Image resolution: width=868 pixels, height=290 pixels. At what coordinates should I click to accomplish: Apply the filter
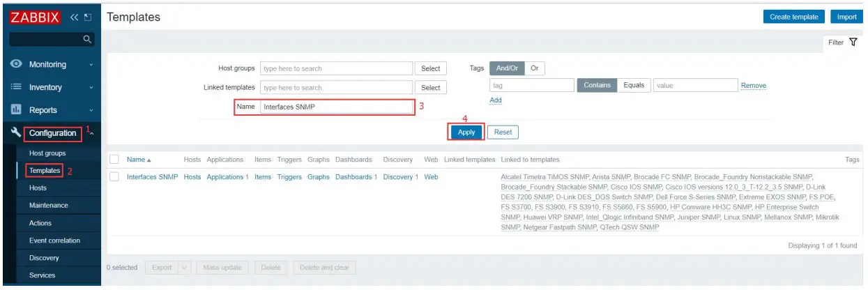[466, 132]
